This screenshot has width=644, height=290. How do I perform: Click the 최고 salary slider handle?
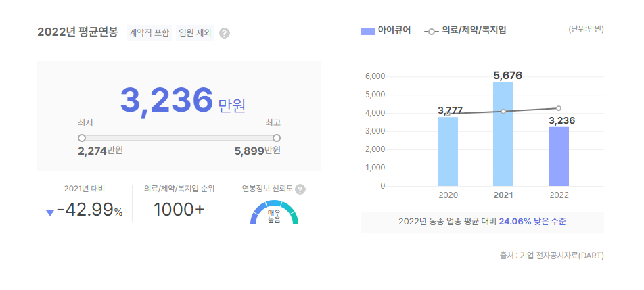point(277,137)
